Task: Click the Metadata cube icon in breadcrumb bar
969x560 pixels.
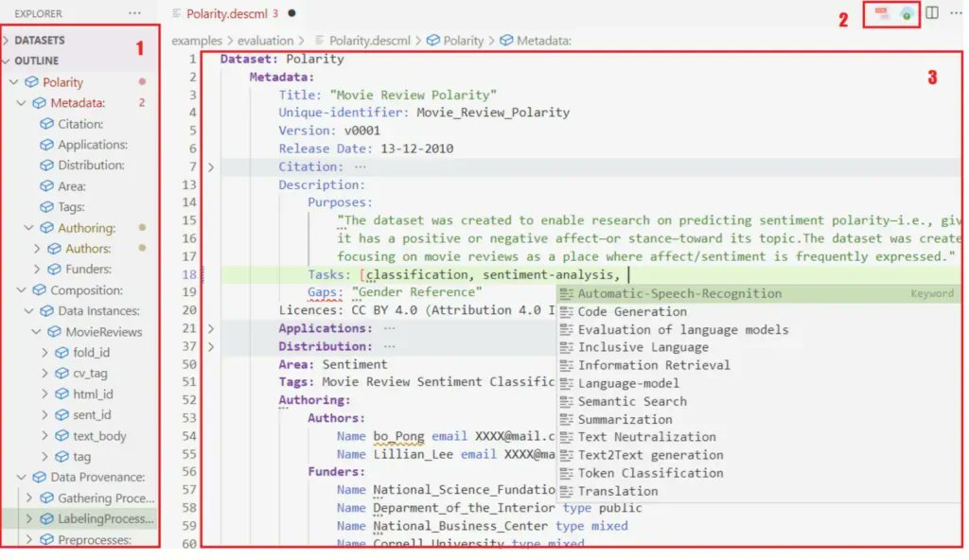Action: tap(507, 40)
